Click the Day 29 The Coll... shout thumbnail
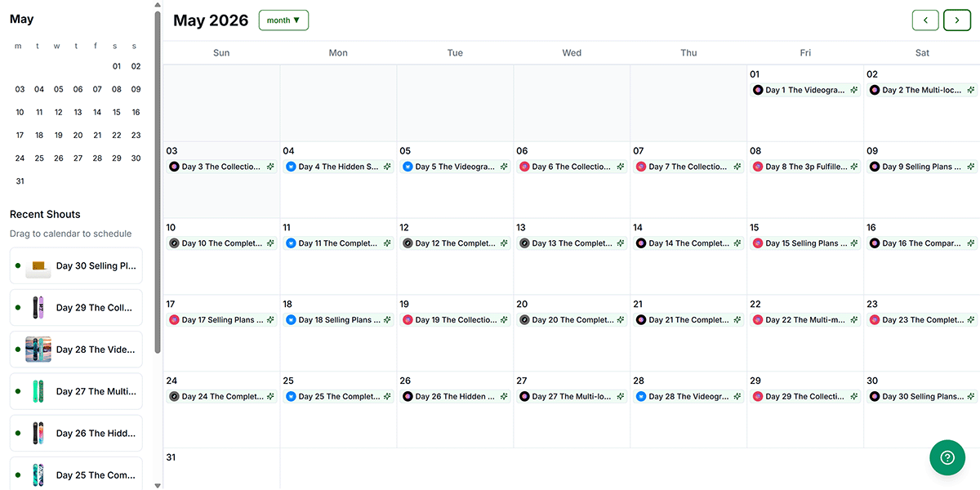Screen dimensions: 980x490 38,308
